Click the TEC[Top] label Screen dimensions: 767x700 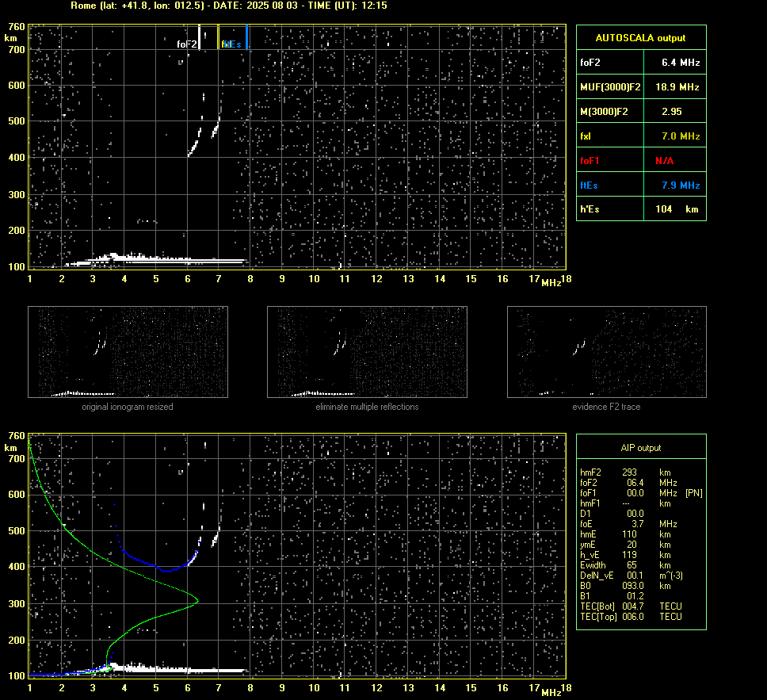[599, 616]
